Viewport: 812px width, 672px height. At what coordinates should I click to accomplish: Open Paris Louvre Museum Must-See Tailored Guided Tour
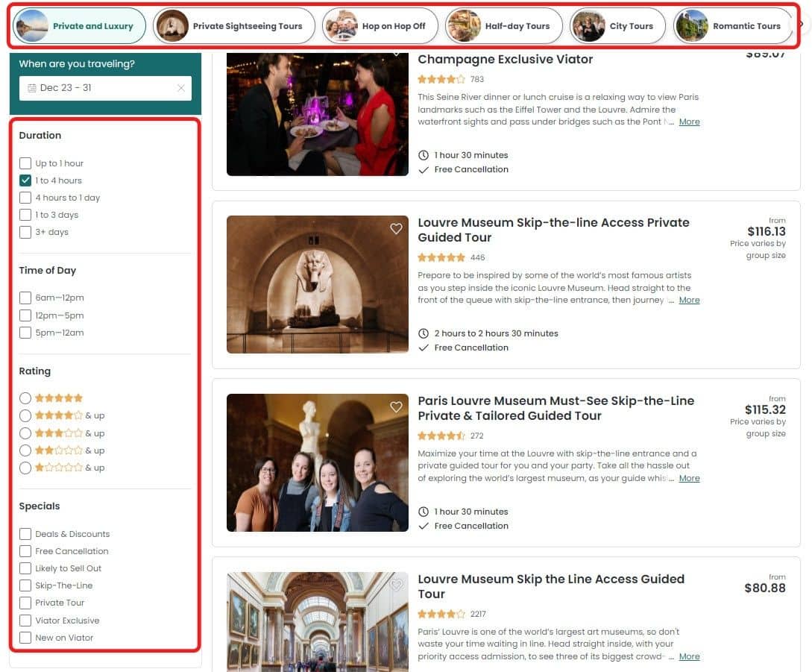pyautogui.click(x=556, y=408)
